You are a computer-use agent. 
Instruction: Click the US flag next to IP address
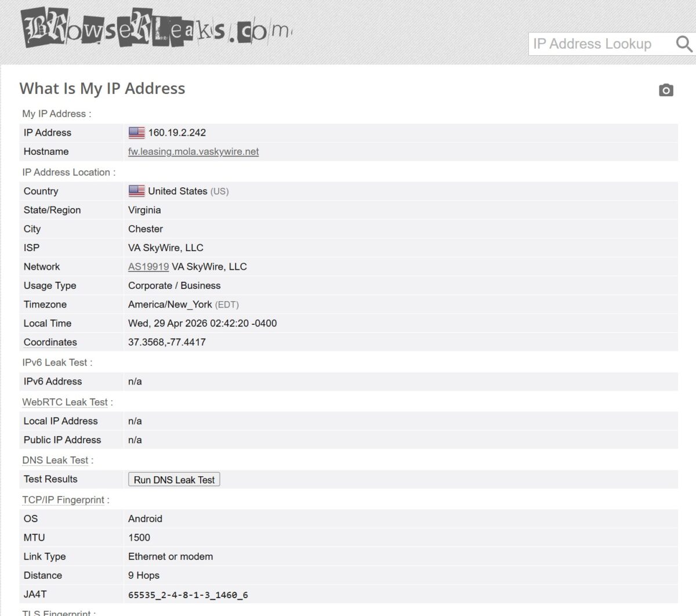(x=136, y=133)
